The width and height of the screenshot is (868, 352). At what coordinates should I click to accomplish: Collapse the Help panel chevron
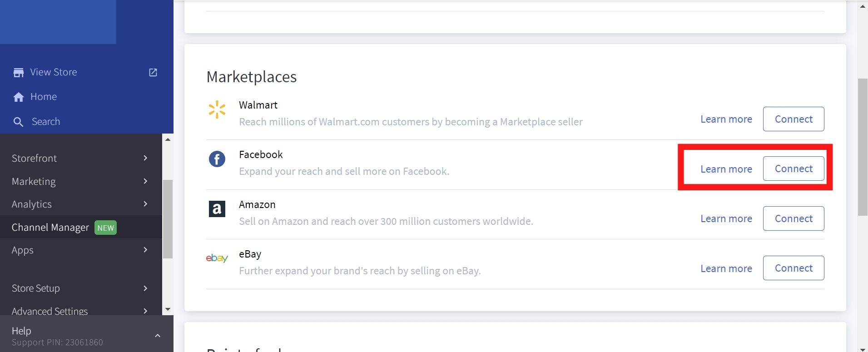158,336
